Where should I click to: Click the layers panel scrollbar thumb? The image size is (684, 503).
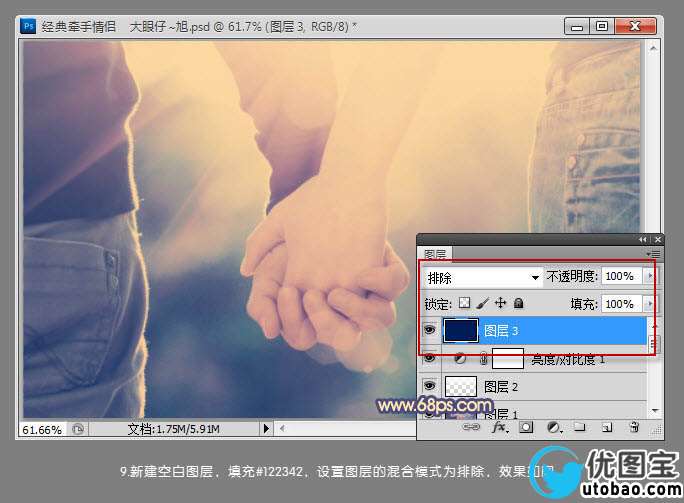[653, 344]
